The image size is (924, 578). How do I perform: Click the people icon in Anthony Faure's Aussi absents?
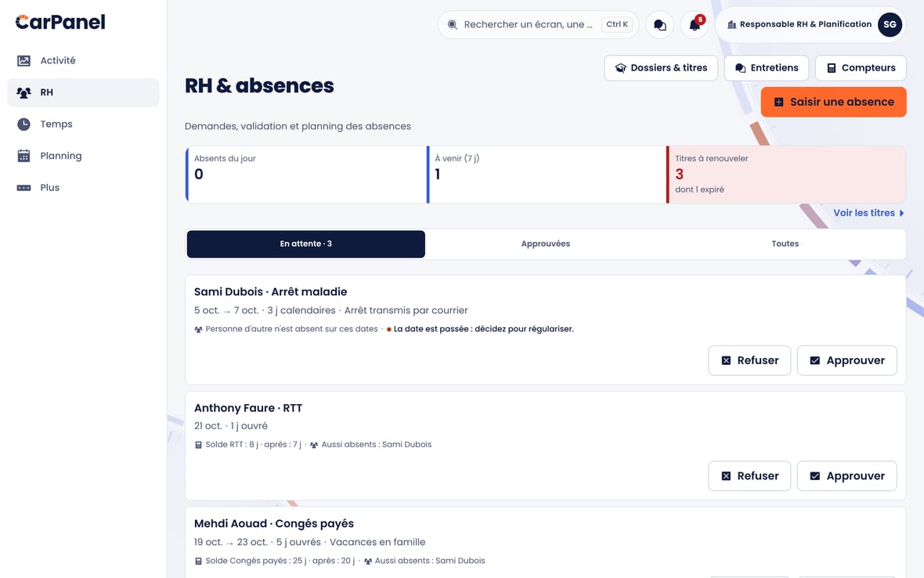click(x=314, y=445)
